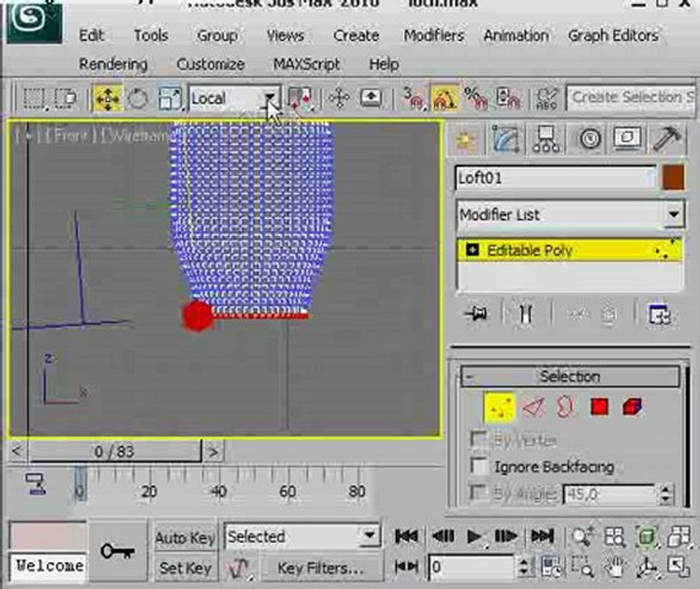Open the Utilities hammer panel tab

(x=667, y=139)
